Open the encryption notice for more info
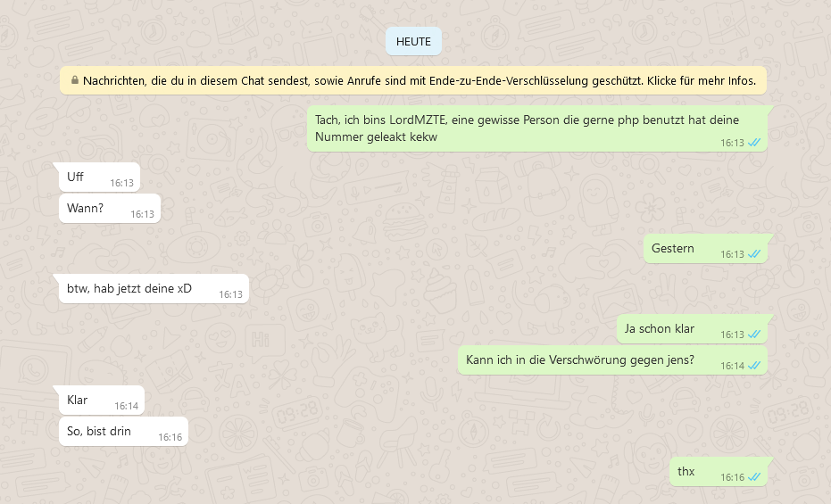831x504 pixels. 413,80
